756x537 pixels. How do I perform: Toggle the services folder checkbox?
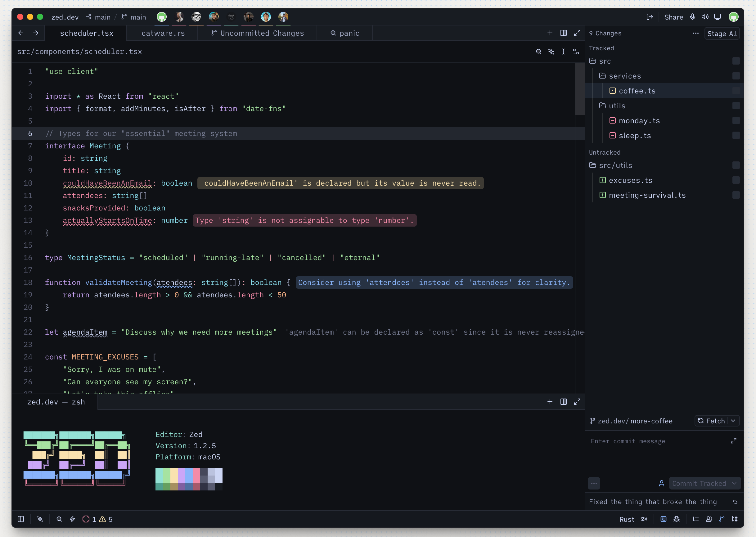tap(736, 76)
